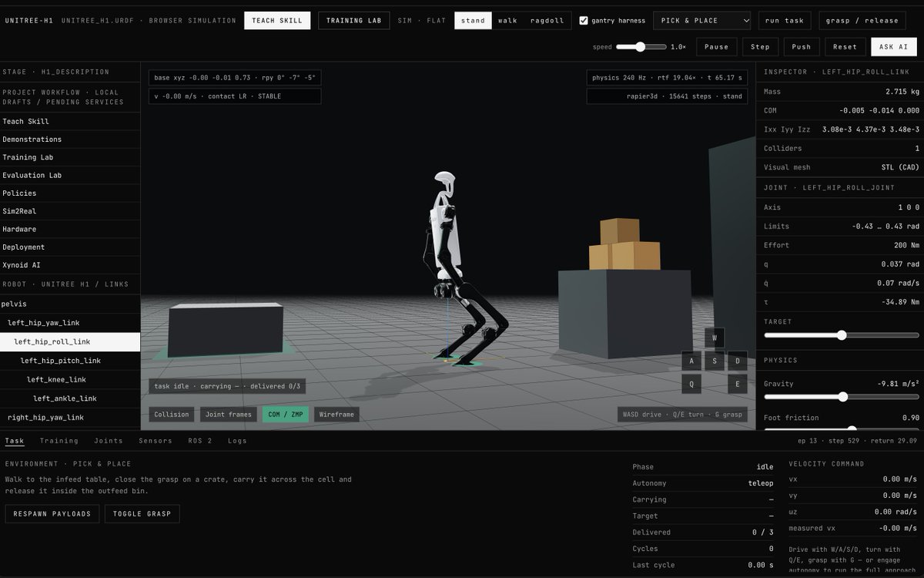The height and width of the screenshot is (578, 924).
Task: Open the TRAINING LAB button
Action: pyautogui.click(x=353, y=21)
